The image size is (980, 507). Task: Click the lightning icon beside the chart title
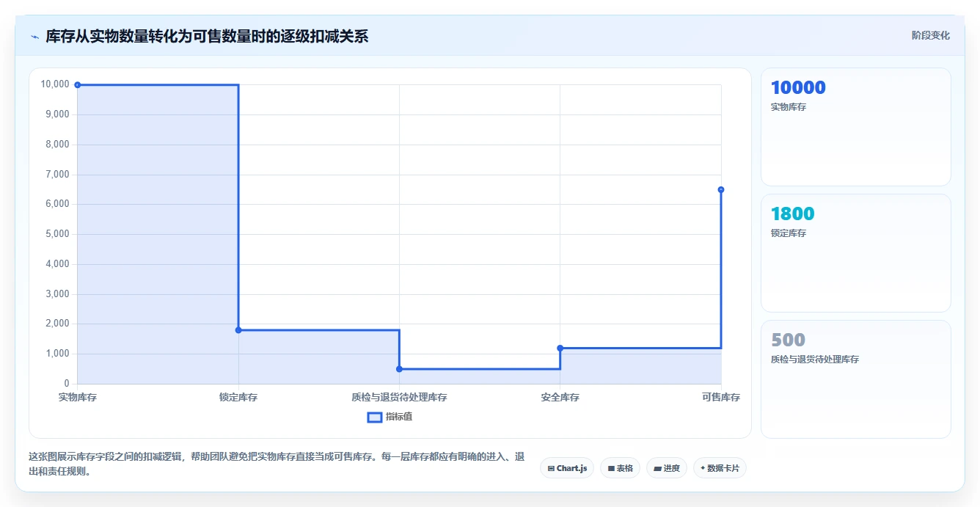(34, 37)
